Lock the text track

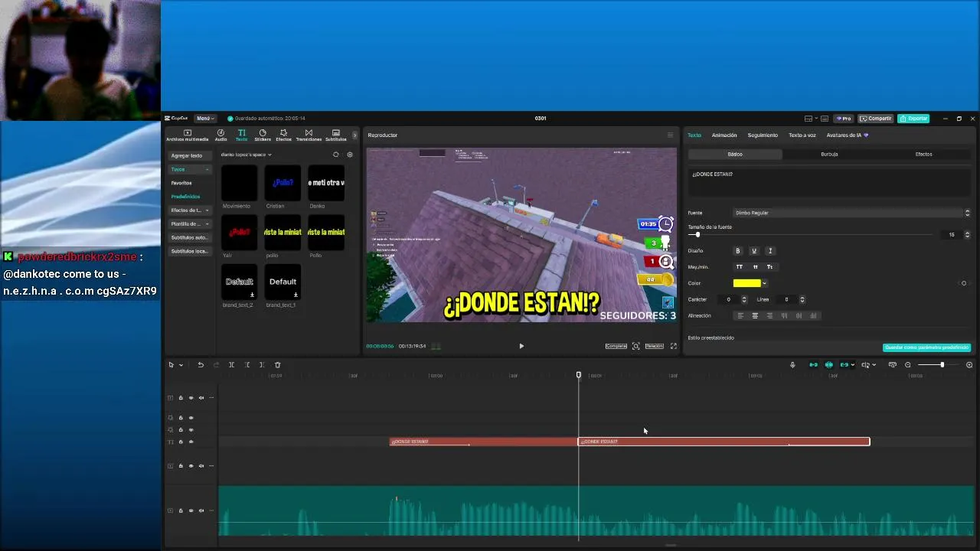(x=181, y=442)
